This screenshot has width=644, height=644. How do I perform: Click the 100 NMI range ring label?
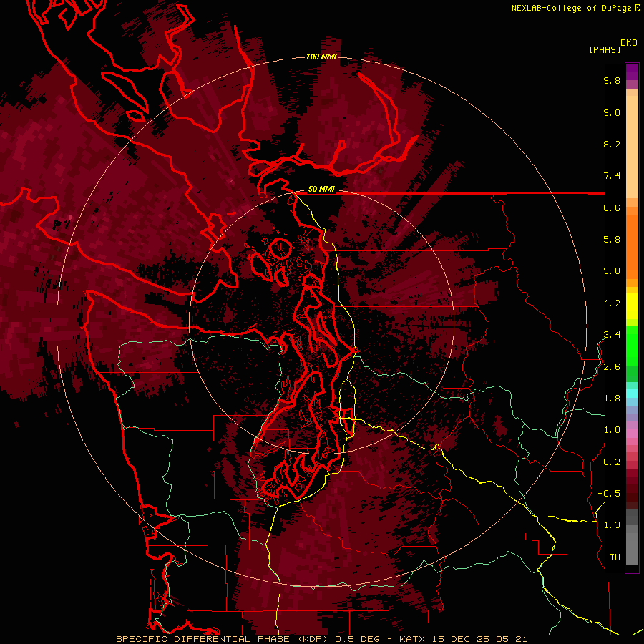321,57
